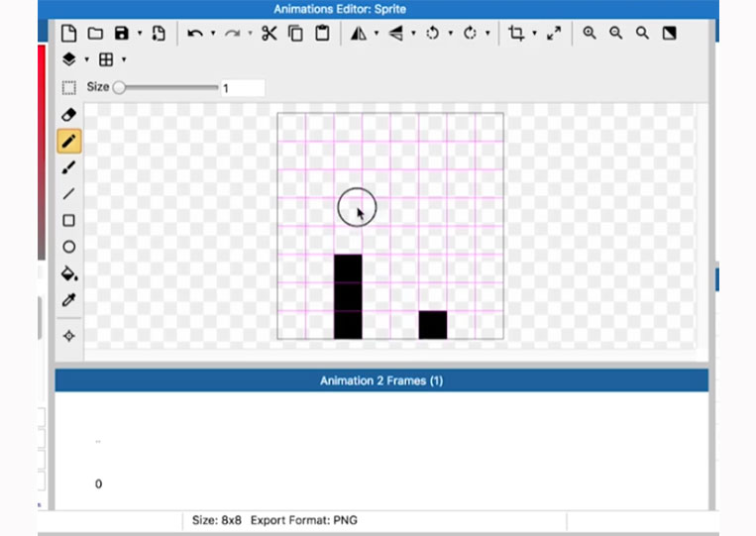Click the layers stack icon
Screen dimensions: 756x536
(x=69, y=59)
